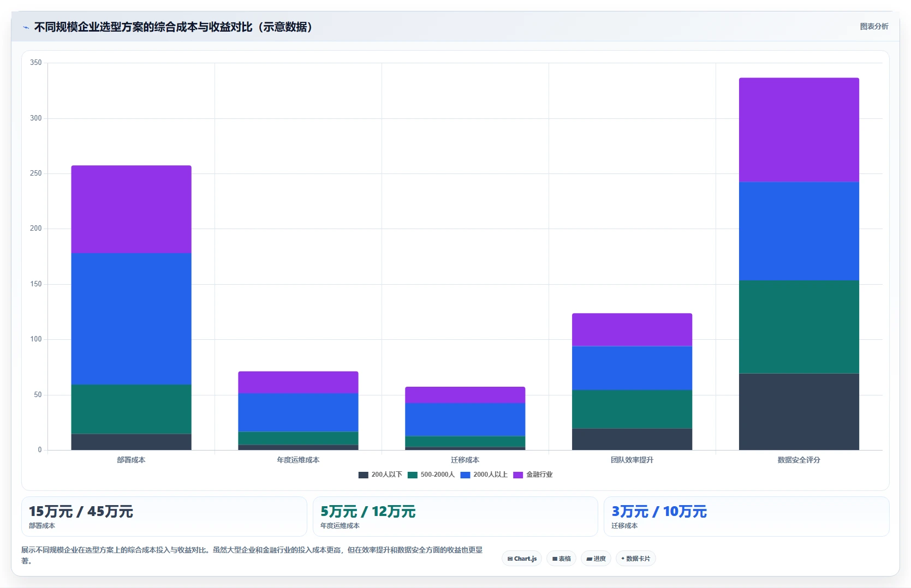911x588 pixels.
Task: Click the 进度 tag
Action: [x=596, y=559]
